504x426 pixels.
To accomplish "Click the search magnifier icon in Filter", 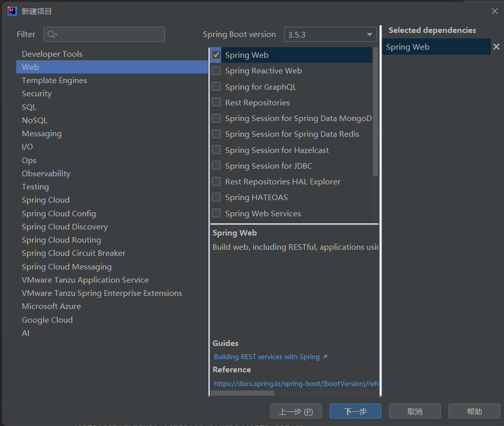I will 52,34.
